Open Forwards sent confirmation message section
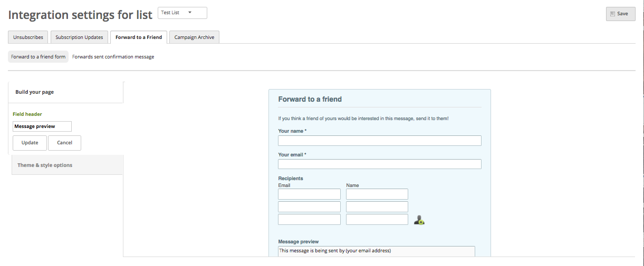Viewport: 644px width, 266px height. coord(113,56)
